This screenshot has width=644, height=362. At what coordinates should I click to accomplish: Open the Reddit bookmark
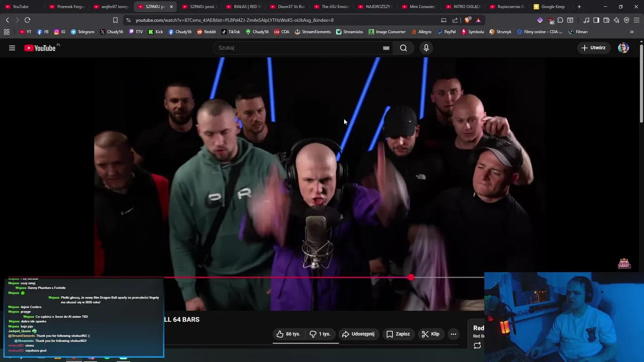(206, 32)
